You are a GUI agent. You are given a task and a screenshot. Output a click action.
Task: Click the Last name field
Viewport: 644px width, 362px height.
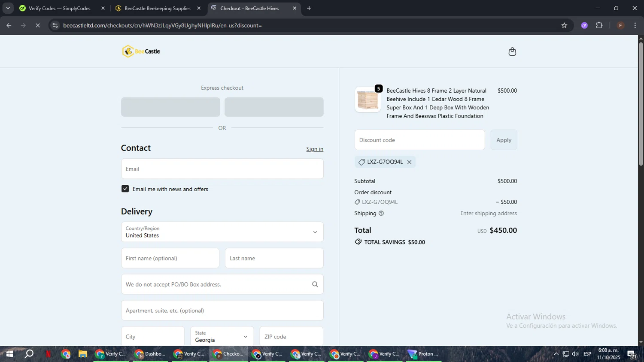(x=274, y=258)
